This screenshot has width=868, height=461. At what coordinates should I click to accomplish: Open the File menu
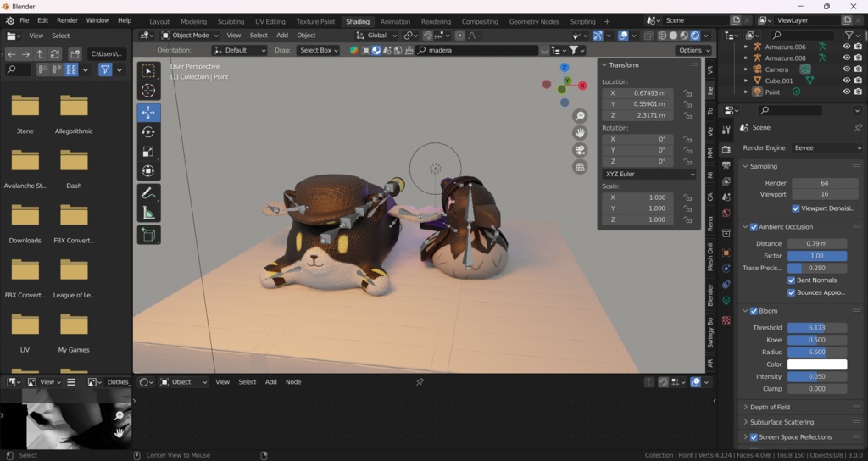click(25, 20)
